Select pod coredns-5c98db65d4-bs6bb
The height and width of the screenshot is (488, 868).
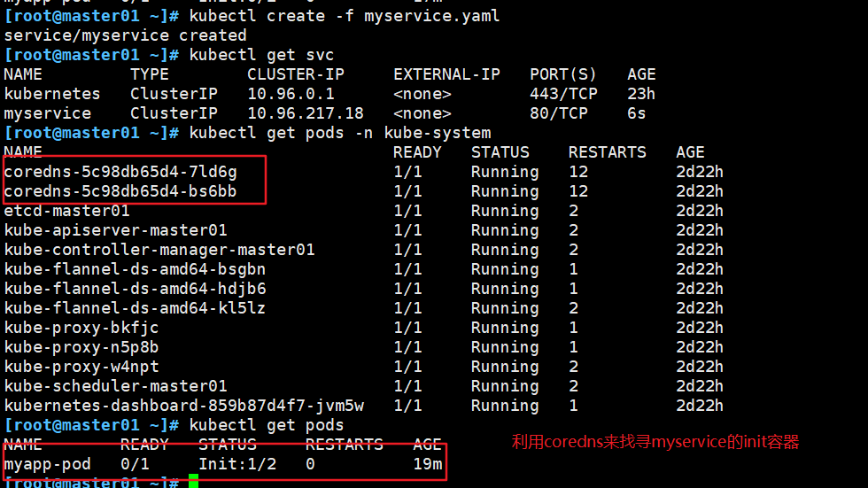click(120, 191)
